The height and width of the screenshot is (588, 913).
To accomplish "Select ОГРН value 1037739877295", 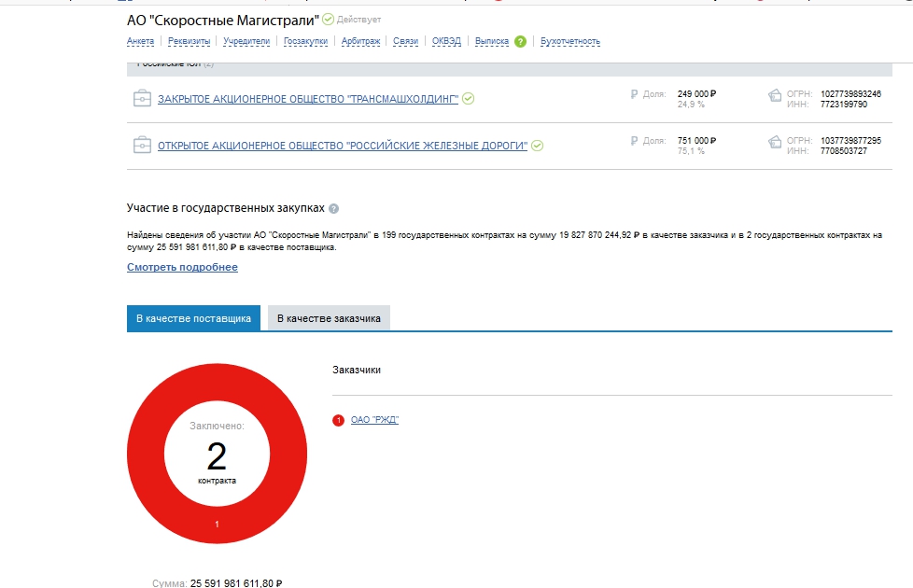I will coord(850,140).
